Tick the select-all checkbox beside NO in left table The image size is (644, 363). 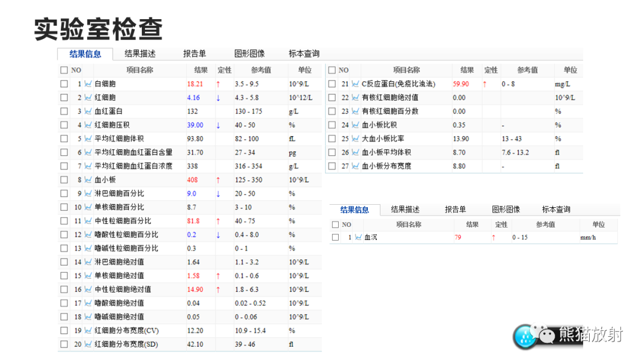tap(64, 70)
